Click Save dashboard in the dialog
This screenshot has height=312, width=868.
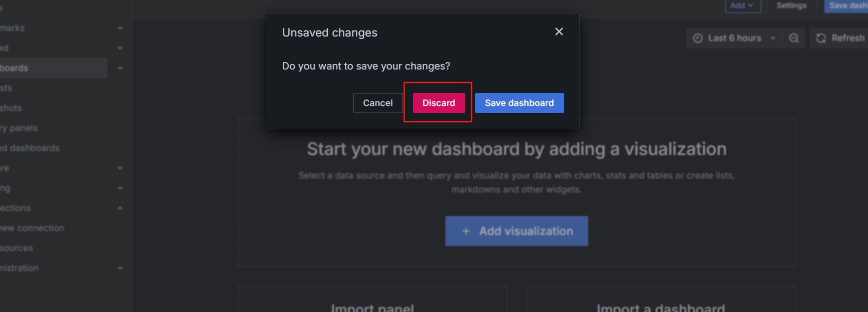(519, 103)
